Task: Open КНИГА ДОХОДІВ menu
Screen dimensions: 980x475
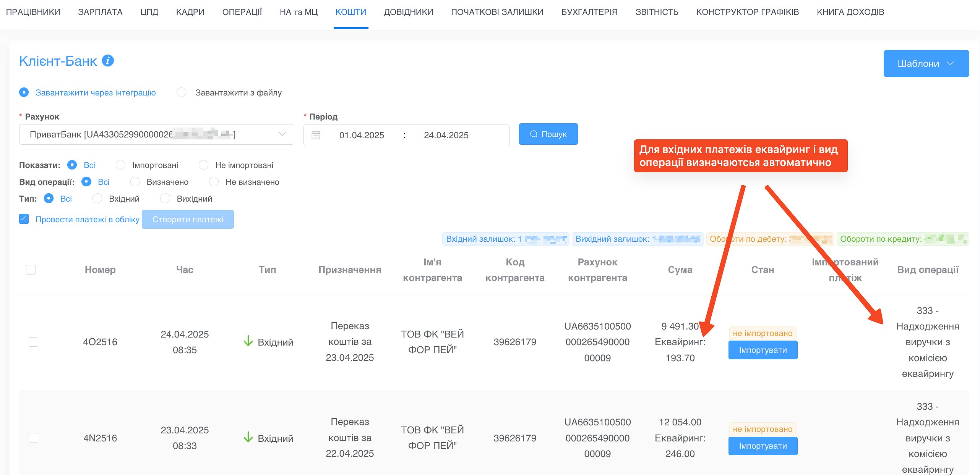Action: [850, 12]
